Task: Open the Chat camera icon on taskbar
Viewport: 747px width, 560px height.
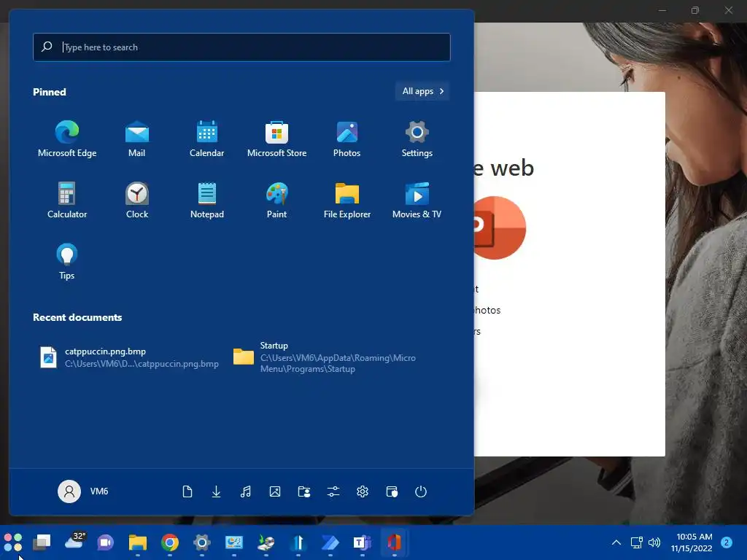Action: pyautogui.click(x=105, y=542)
